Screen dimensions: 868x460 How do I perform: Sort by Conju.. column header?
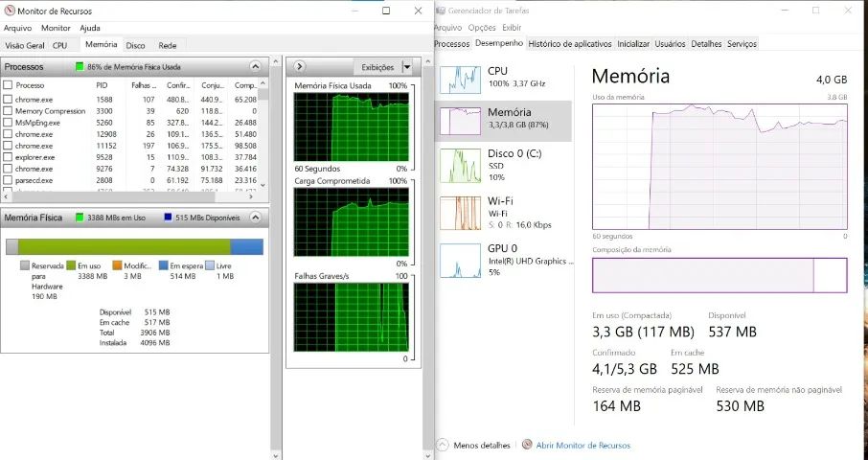[x=213, y=85]
